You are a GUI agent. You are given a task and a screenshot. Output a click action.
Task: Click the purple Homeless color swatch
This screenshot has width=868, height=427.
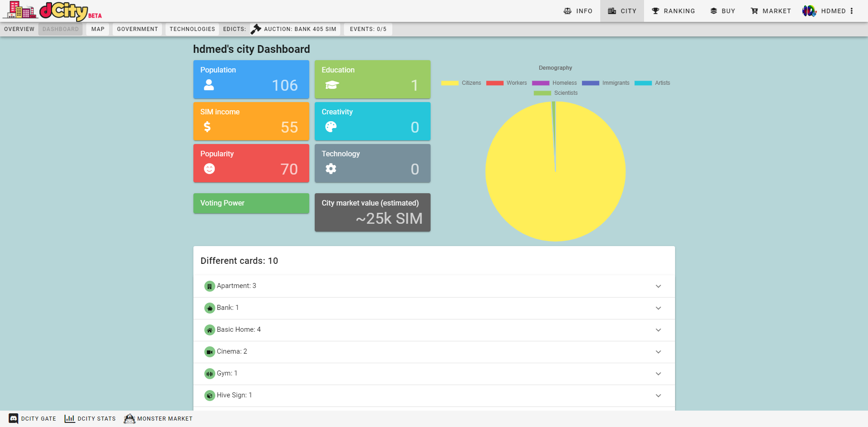pyautogui.click(x=541, y=83)
